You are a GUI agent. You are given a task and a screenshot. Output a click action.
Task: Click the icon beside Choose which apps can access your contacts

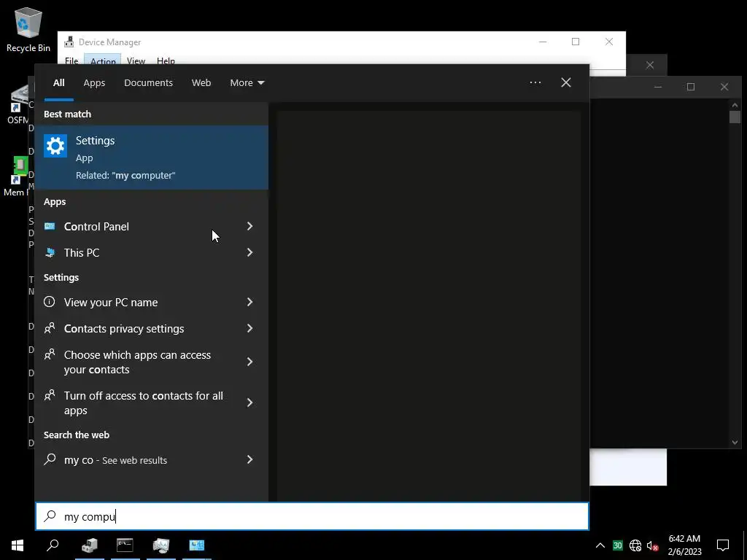(49, 354)
